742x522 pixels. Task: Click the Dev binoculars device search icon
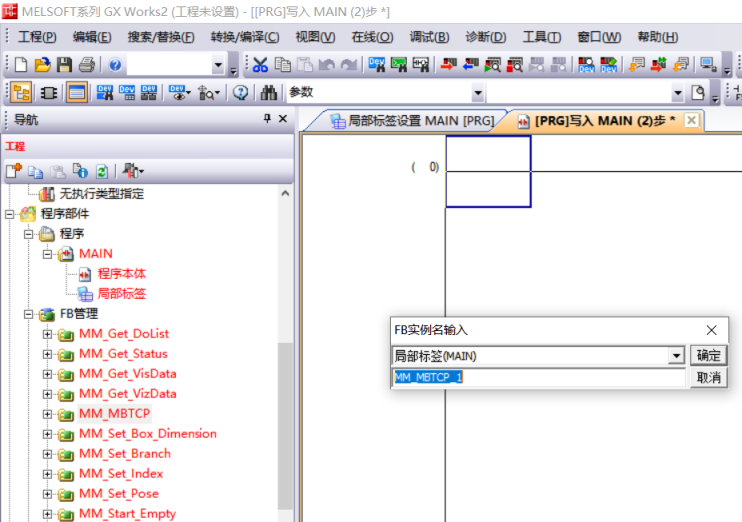tap(377, 64)
